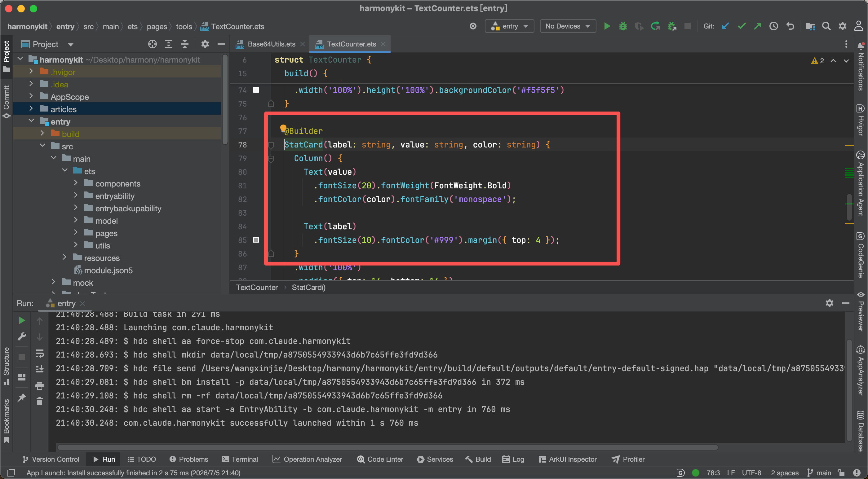Viewport: 868px width, 479px height.
Task: Open the Search Everywhere magnifier icon
Action: pos(826,26)
